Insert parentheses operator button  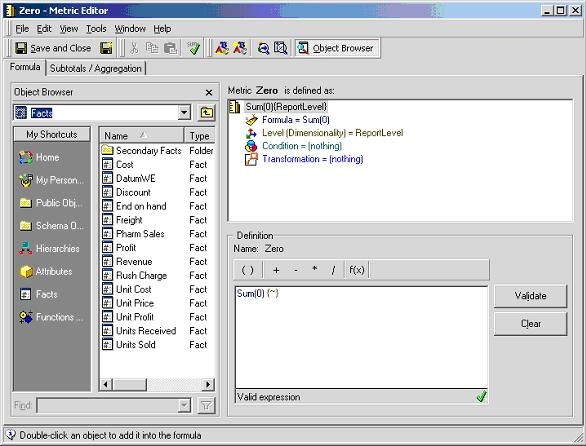click(x=247, y=270)
